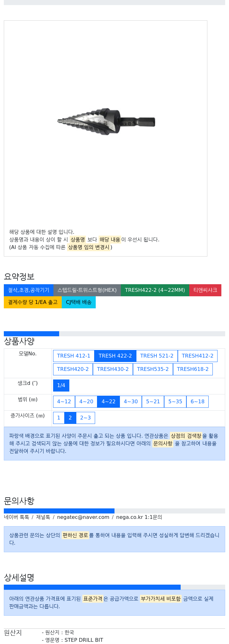This screenshot has height=644, width=229.
Task: Click the selected TRESH 422-2 model
Action: [115, 356]
